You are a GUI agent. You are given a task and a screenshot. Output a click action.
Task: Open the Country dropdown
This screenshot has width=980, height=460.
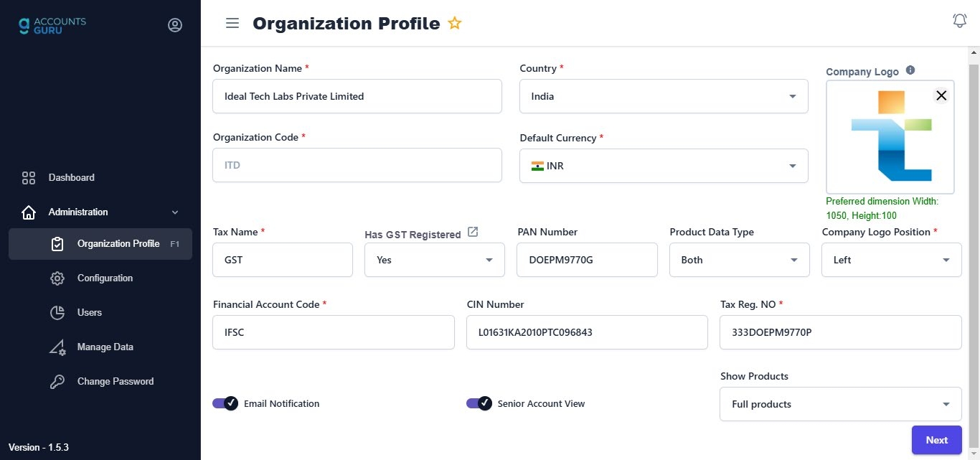tap(663, 95)
